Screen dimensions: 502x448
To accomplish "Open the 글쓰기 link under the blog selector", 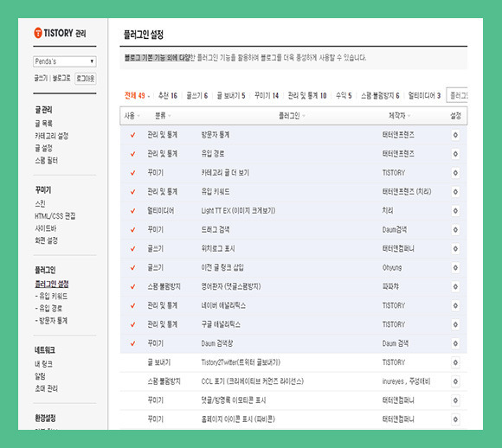I will (x=41, y=79).
